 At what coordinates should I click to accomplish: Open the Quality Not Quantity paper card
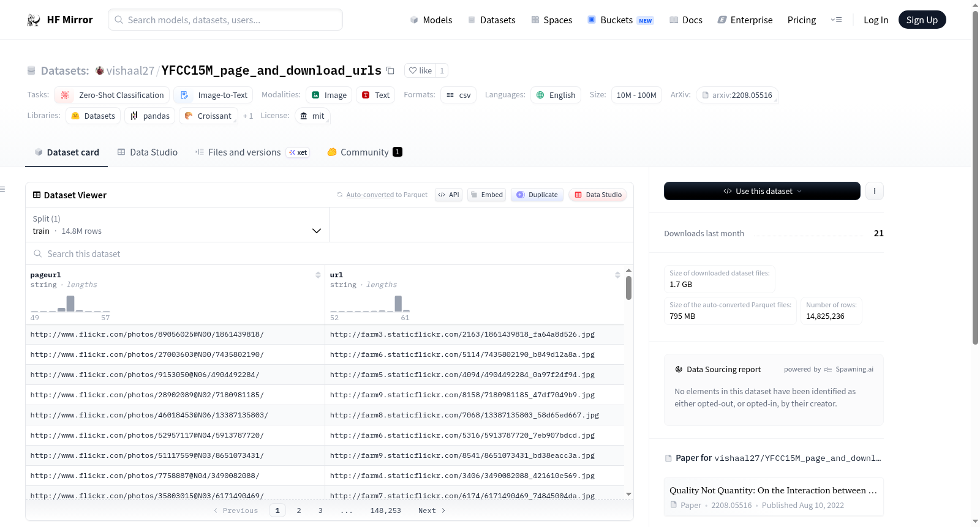(774, 497)
